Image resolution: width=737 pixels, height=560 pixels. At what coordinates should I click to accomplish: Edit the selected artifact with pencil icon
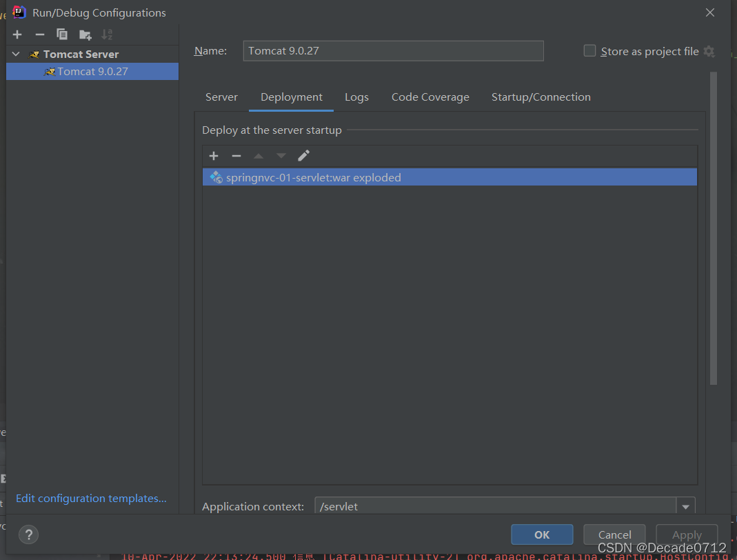tap(303, 156)
